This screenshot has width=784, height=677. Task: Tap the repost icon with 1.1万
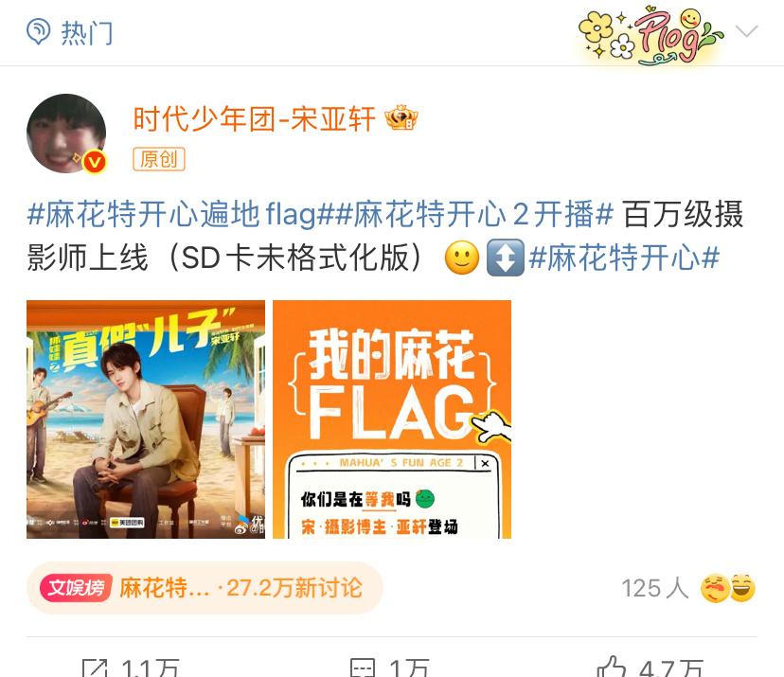(95, 668)
